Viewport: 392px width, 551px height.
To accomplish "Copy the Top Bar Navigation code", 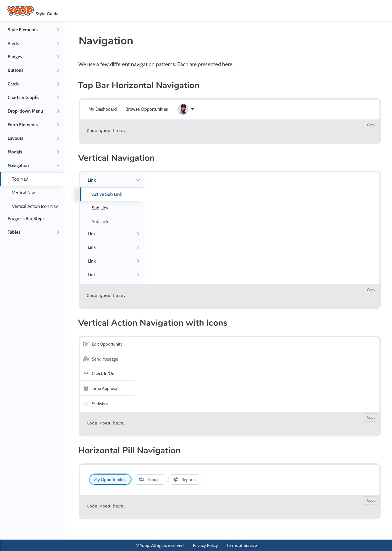I will pyautogui.click(x=371, y=125).
